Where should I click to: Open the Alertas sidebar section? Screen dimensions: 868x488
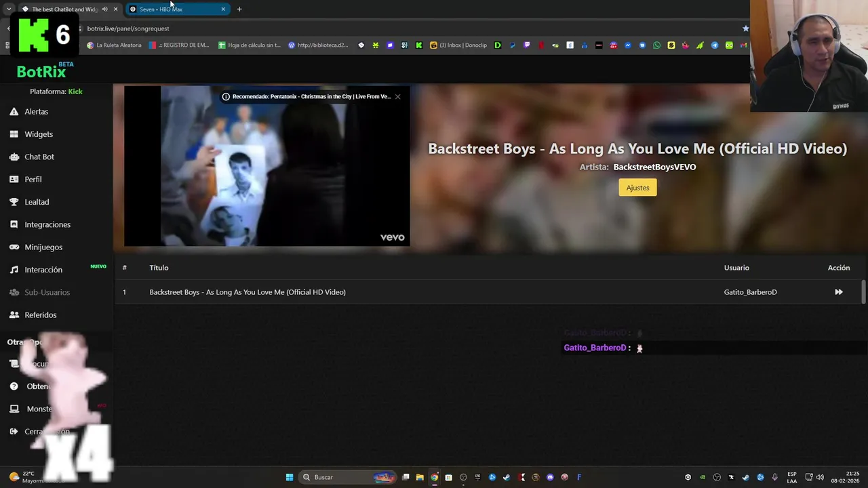click(36, 111)
